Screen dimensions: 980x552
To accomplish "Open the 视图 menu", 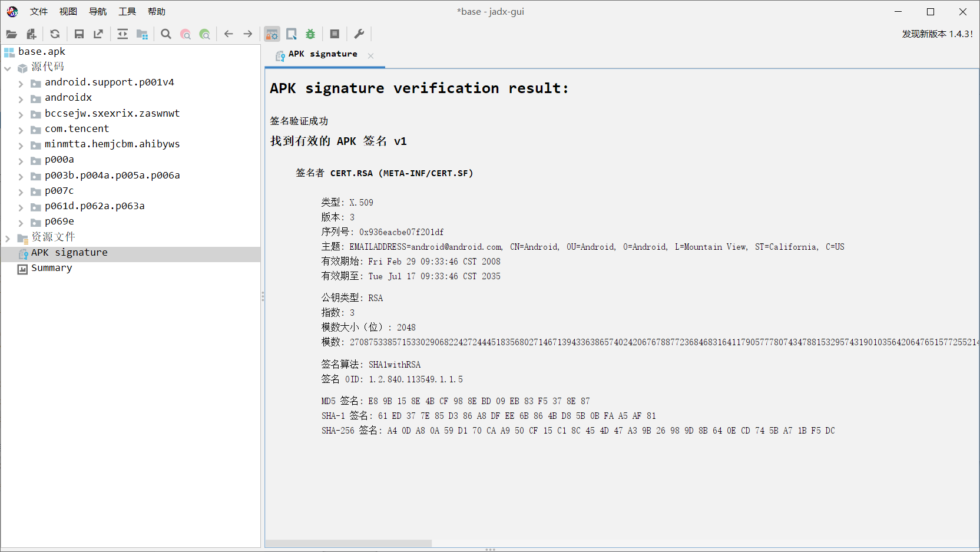I will pyautogui.click(x=68, y=12).
